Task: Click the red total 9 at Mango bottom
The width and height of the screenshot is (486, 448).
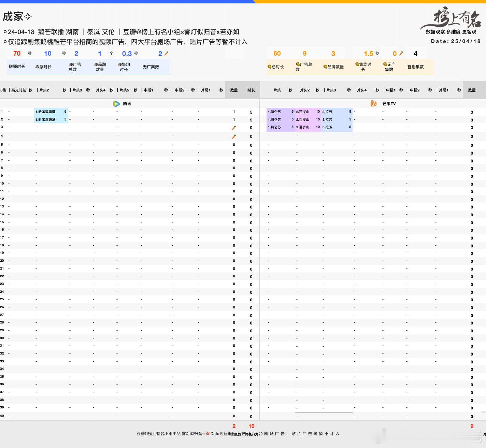Action: (472, 426)
